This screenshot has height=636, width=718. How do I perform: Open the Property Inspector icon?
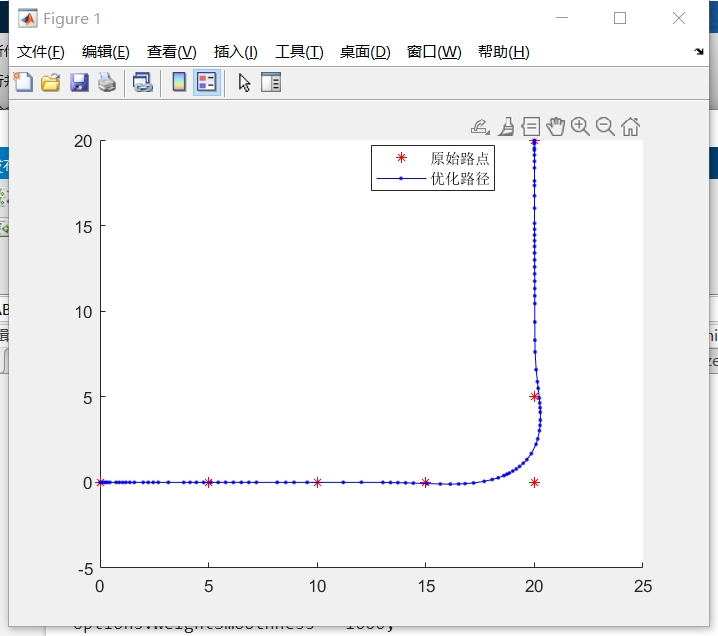[271, 83]
